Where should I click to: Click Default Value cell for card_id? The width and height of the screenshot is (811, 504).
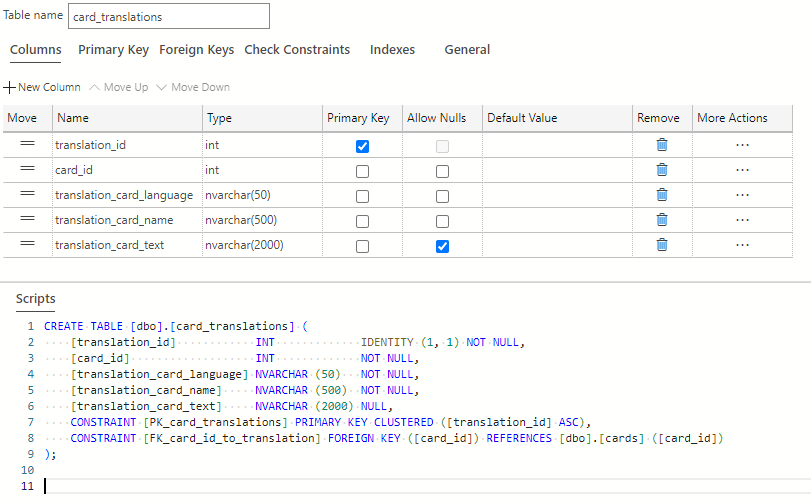point(557,170)
